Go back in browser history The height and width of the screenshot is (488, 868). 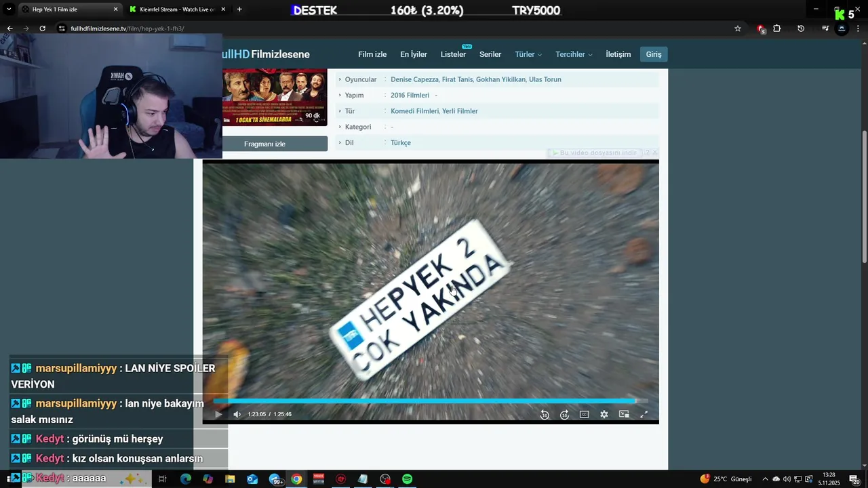pyautogui.click(x=9, y=28)
